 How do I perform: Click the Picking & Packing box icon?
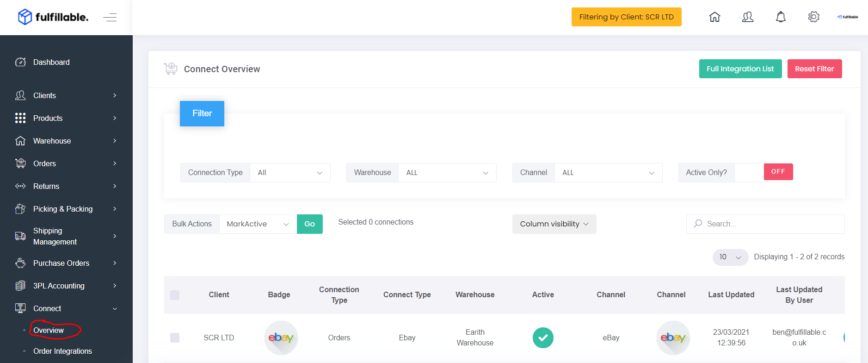[20, 209]
